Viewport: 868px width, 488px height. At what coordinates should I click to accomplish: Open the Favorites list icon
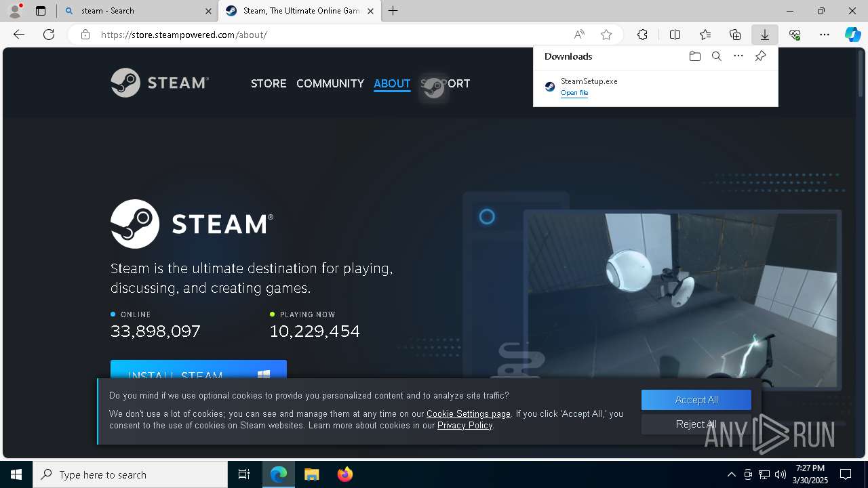point(705,35)
